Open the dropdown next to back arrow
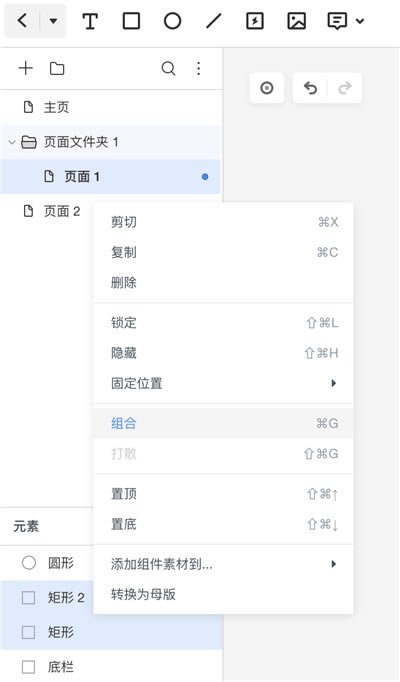Image resolution: width=400 pixels, height=682 pixels. [x=53, y=20]
